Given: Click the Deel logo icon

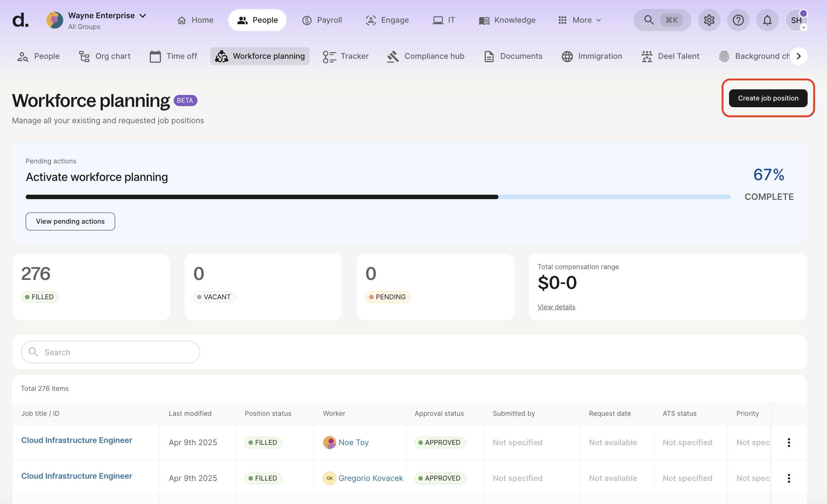Looking at the screenshot, I should 20,20.
